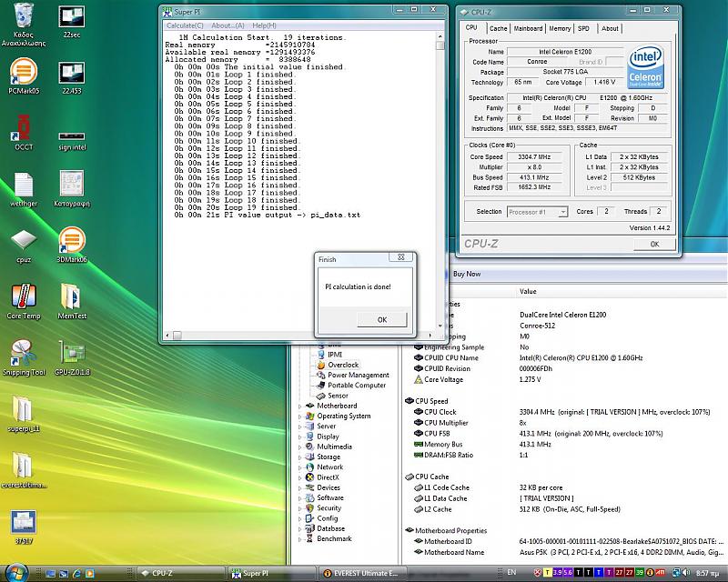Screen dimensions: 728x582
Task: Select Portable Computer in the EVEREST tree
Action: pos(356,386)
